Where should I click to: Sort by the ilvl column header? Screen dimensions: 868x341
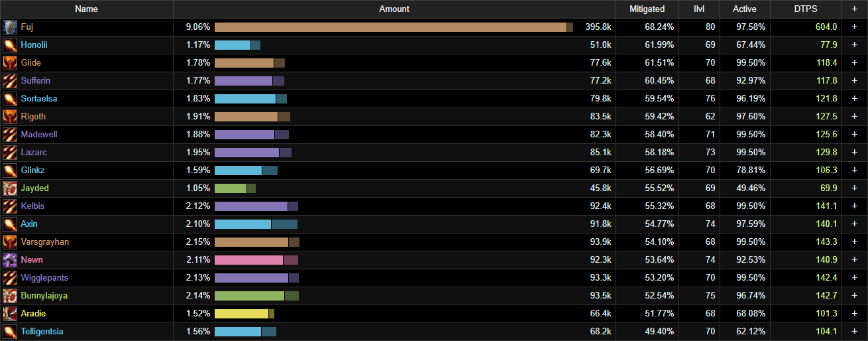click(x=698, y=9)
